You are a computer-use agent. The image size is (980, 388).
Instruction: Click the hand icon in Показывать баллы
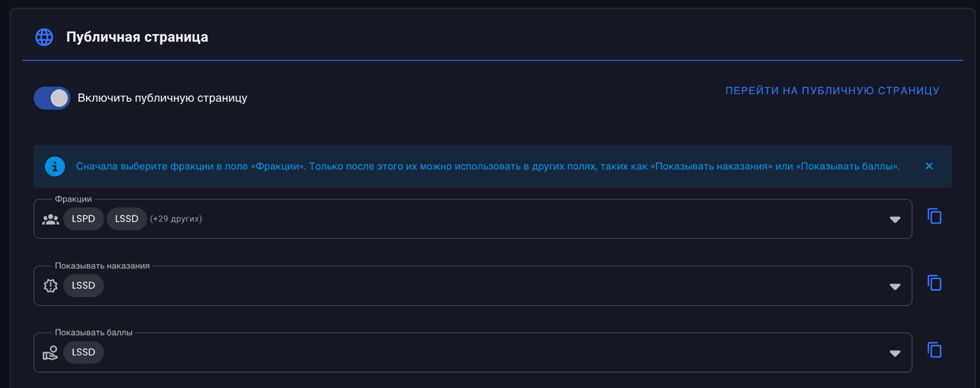pos(51,352)
